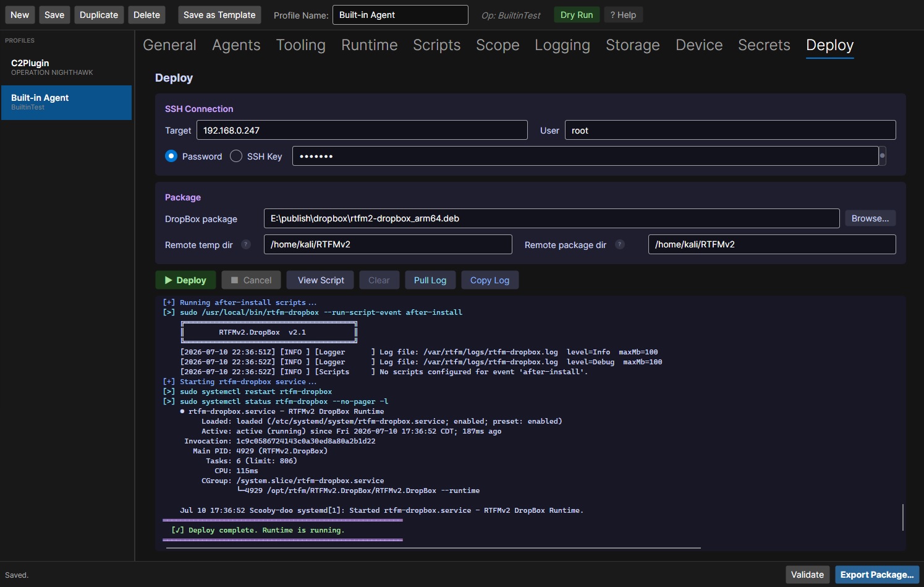The width and height of the screenshot is (924, 587).
Task: Click the Validate button
Action: [x=807, y=575]
